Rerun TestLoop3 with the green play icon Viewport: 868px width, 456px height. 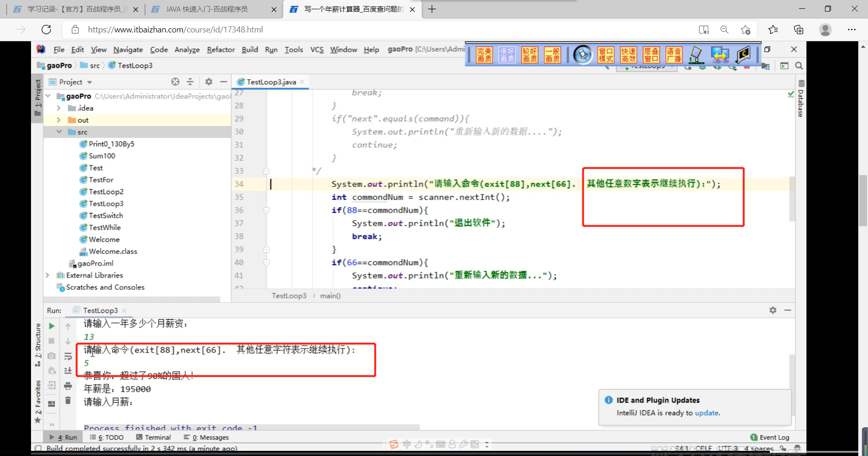[52, 326]
